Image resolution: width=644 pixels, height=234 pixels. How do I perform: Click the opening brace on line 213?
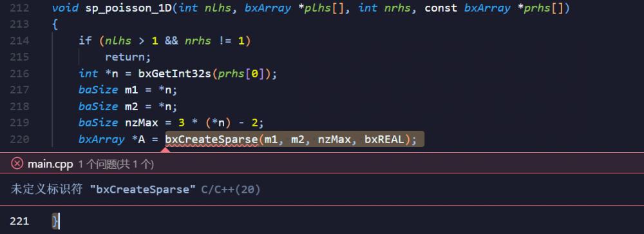55,24
